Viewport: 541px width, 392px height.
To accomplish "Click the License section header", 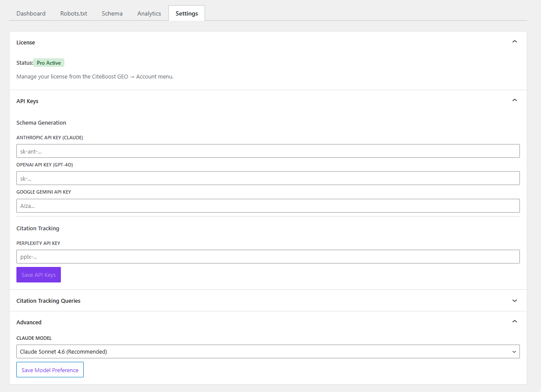I will (25, 42).
